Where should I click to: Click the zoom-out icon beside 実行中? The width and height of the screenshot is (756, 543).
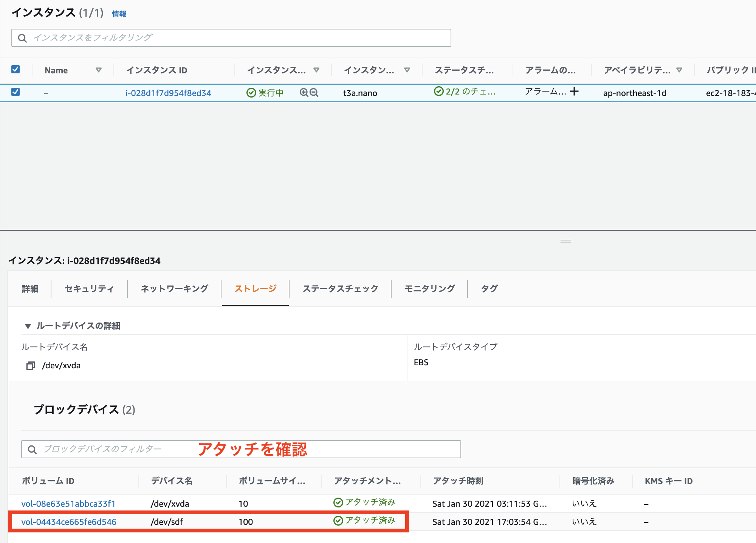[314, 93]
